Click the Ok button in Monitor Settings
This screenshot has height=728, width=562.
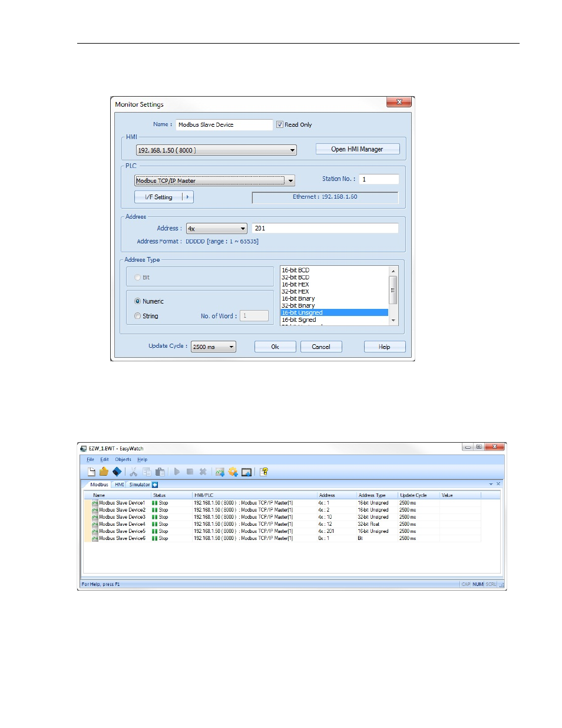(275, 347)
